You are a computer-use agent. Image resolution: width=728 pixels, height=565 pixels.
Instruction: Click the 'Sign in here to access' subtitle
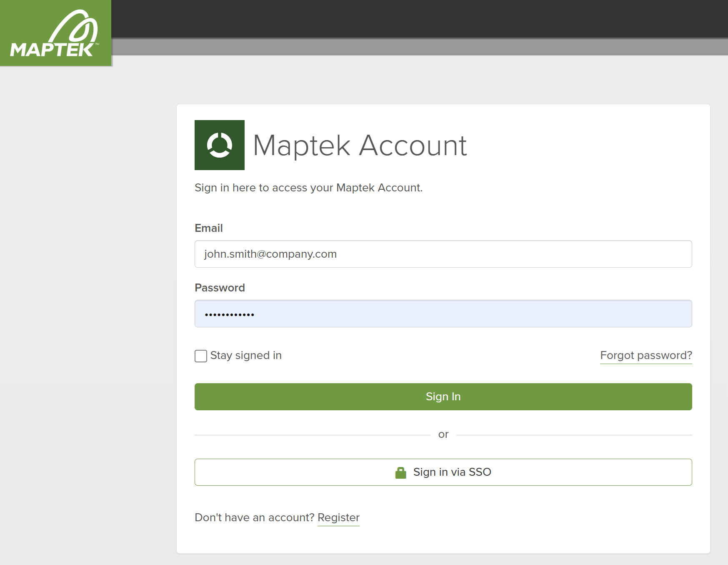(308, 188)
